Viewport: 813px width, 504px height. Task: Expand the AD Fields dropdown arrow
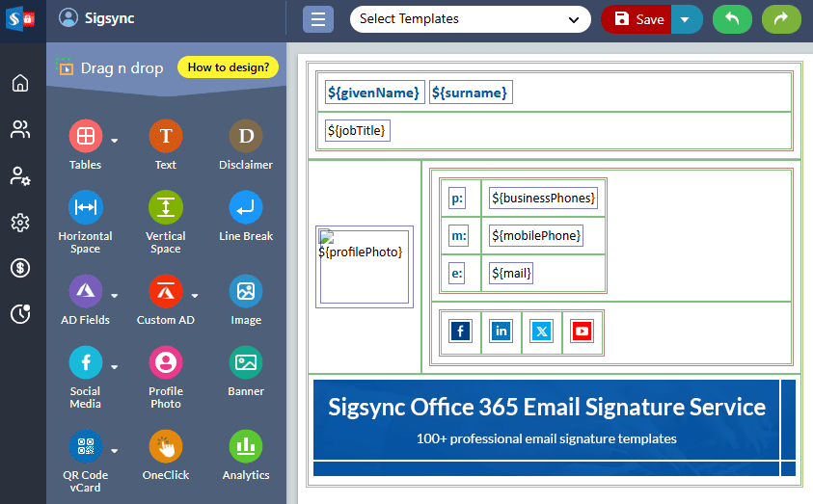[x=115, y=296]
